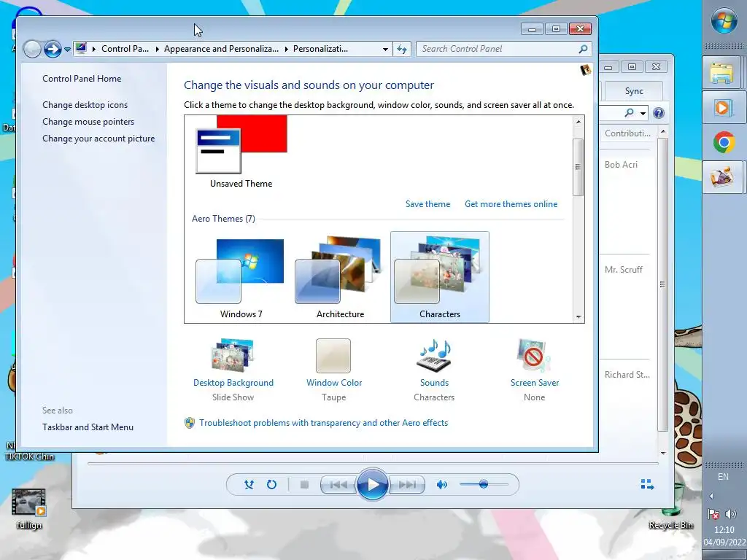Image resolution: width=747 pixels, height=560 pixels.
Task: Click the Search Control Panel field
Action: coord(504,49)
